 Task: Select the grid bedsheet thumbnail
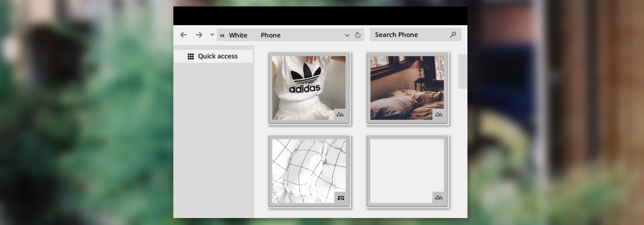point(309,171)
